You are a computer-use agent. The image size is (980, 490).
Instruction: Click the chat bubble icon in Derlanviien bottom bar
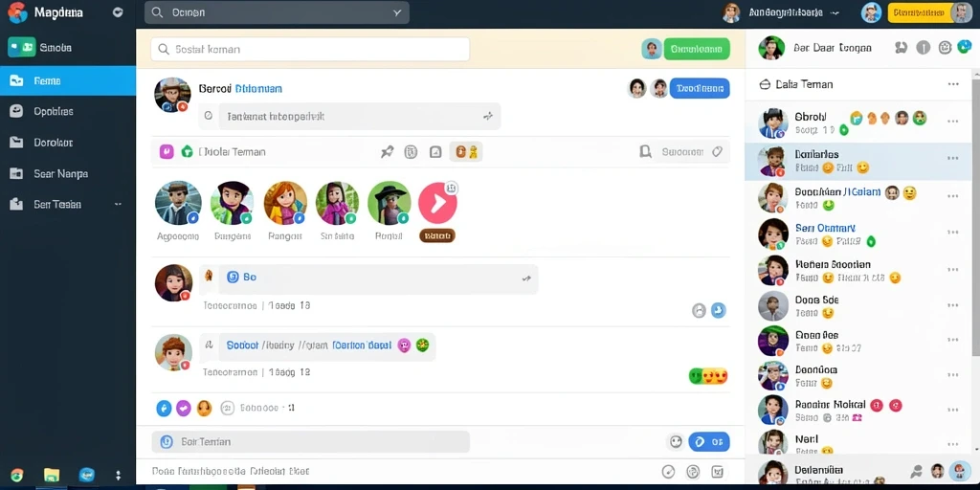916,471
